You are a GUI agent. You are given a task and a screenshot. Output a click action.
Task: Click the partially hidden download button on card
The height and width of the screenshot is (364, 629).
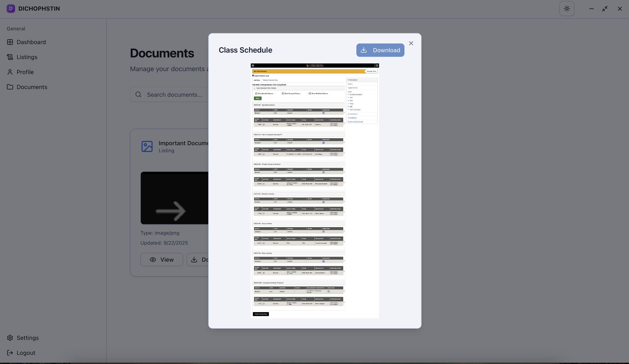[x=198, y=260]
